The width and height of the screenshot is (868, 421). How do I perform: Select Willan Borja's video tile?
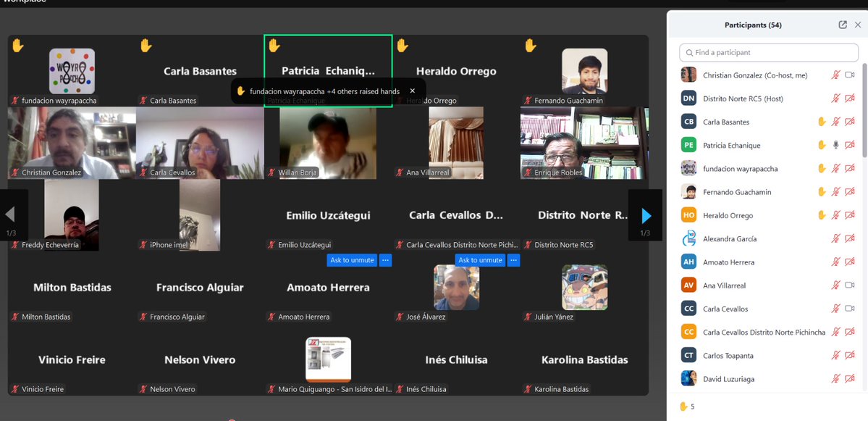pos(328,143)
